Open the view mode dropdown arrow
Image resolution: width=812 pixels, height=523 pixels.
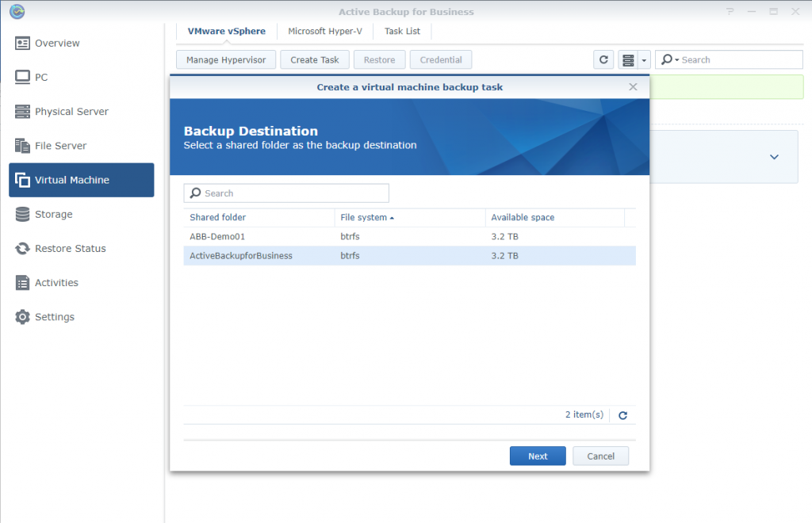click(x=644, y=59)
